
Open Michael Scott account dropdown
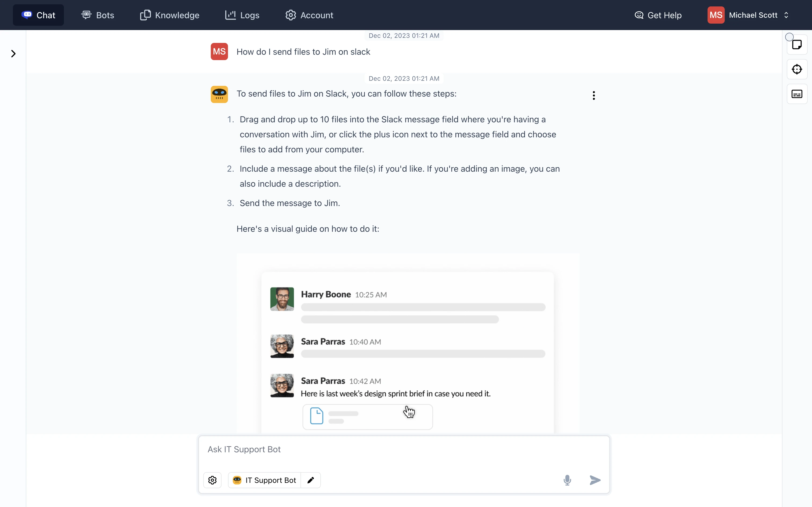748,15
